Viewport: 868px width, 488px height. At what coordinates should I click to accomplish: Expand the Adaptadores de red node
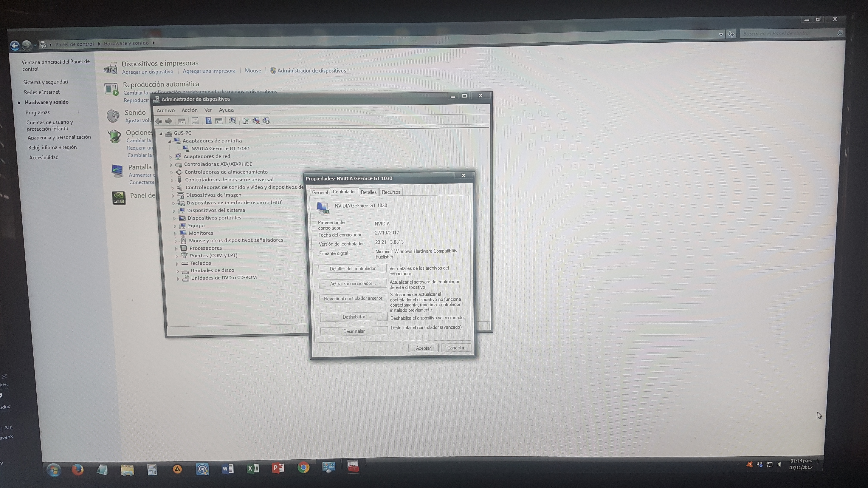click(x=170, y=157)
